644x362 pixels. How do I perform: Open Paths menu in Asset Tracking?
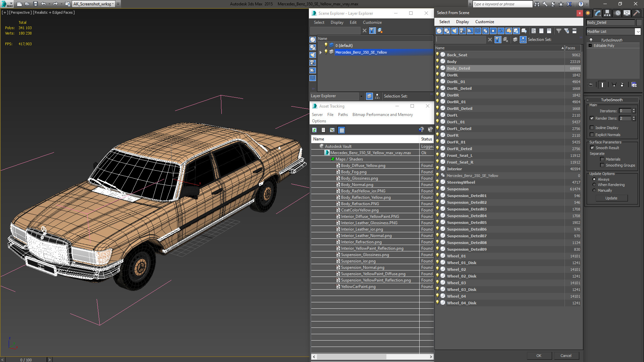click(343, 115)
